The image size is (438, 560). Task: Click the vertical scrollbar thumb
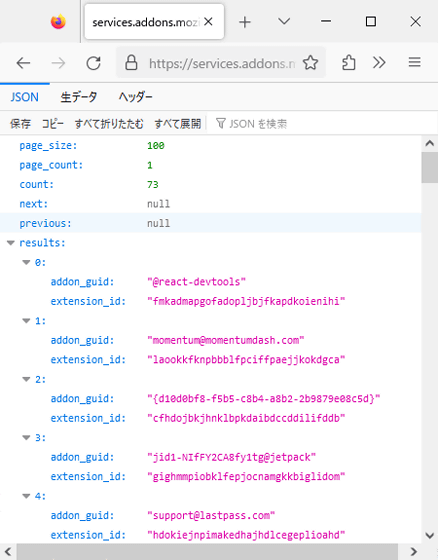click(429, 168)
